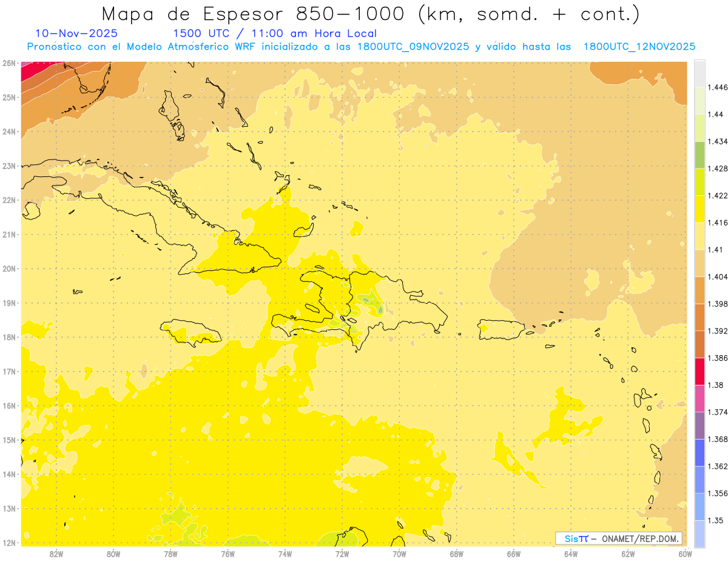Click the legend value 1.392

click(x=718, y=331)
